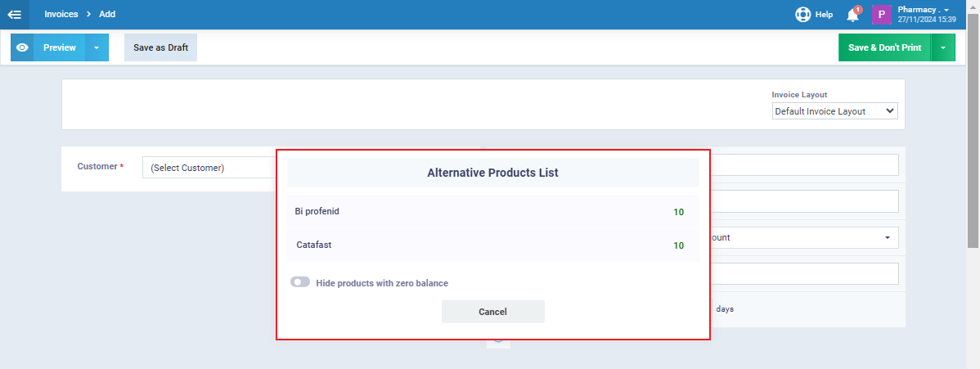This screenshot has width=980, height=369.
Task: Click Save & Don't Print
Action: coord(884,47)
